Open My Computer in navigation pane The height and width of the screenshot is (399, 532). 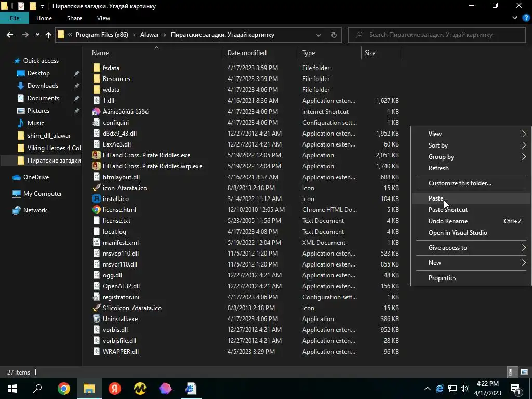[43, 193]
